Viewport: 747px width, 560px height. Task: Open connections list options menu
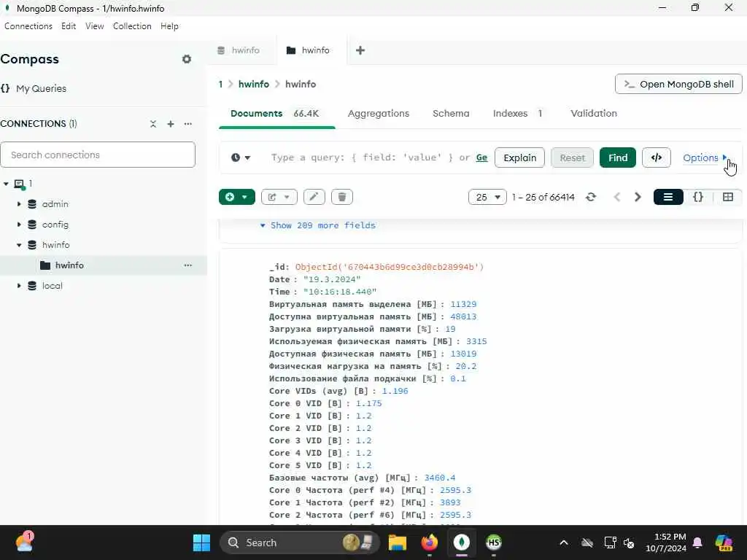pyautogui.click(x=188, y=124)
